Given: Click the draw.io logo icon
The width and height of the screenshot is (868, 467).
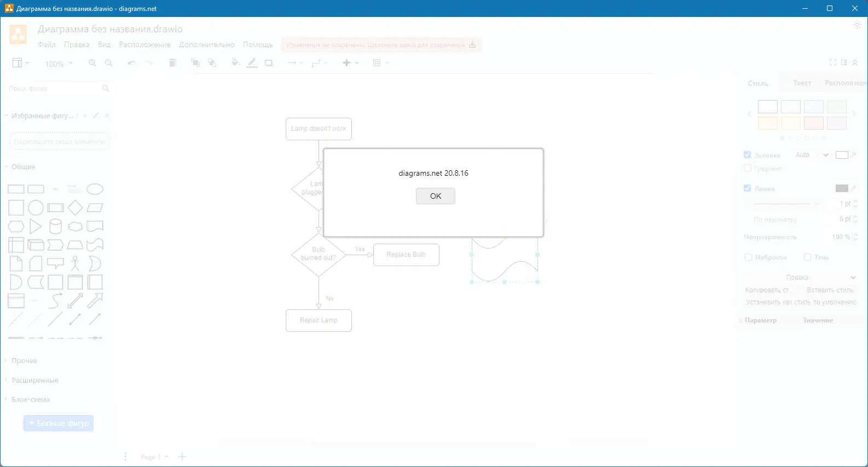Looking at the screenshot, I should point(18,34).
